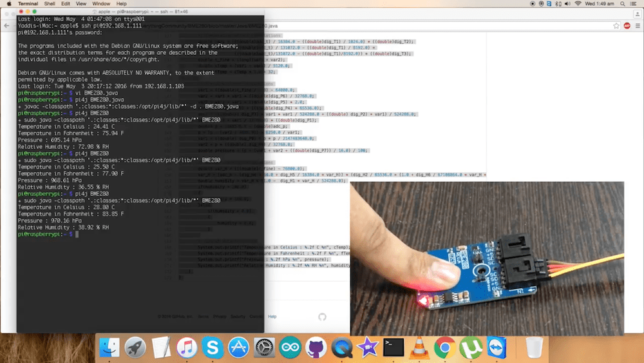Click the volume icon in menu bar
The height and width of the screenshot is (363, 644).
[567, 4]
